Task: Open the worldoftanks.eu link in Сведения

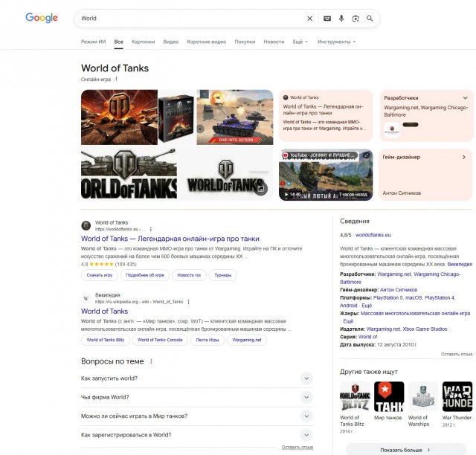Action: (x=373, y=235)
